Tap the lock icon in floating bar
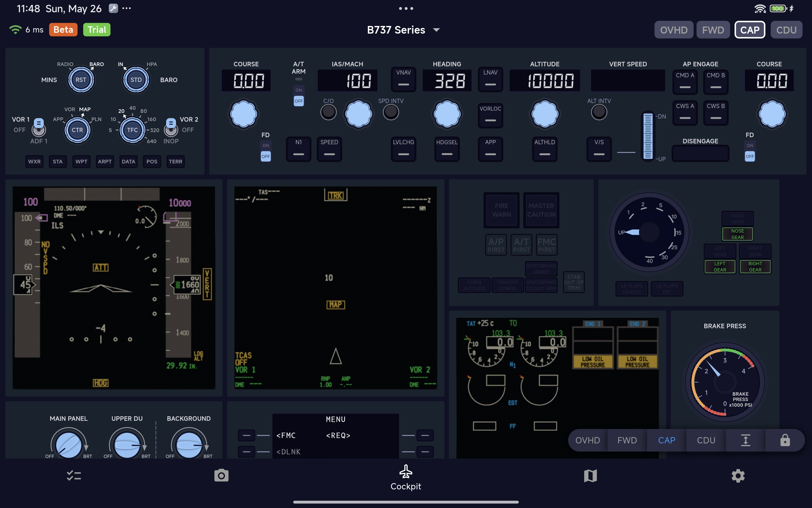Viewport: 812px width, 508px height. pos(785,440)
